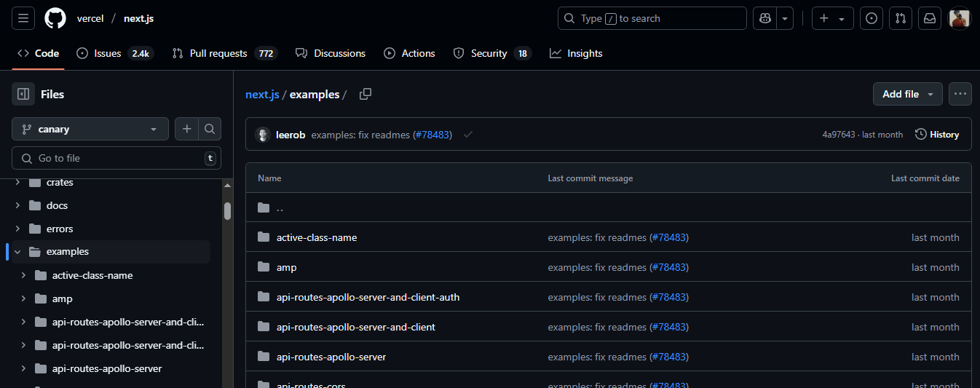
Task: Expand the errors folder in tree
Action: click(17, 229)
